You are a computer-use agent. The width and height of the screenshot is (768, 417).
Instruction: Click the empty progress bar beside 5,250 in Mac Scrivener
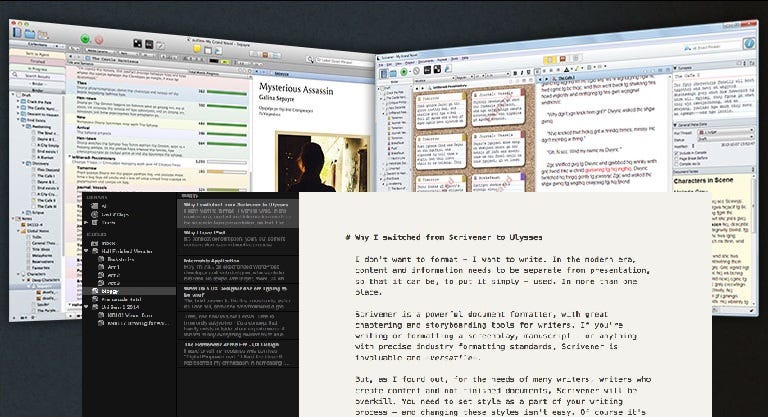coord(227,162)
